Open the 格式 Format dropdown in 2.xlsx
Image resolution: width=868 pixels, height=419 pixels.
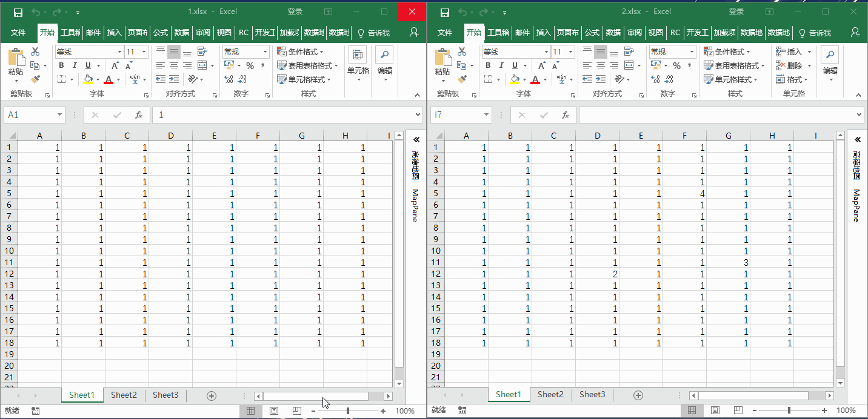point(792,79)
